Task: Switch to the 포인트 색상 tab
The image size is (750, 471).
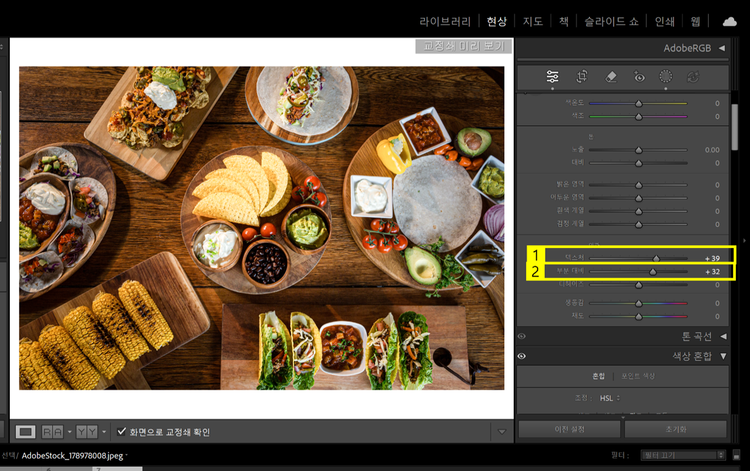Action: click(x=638, y=376)
